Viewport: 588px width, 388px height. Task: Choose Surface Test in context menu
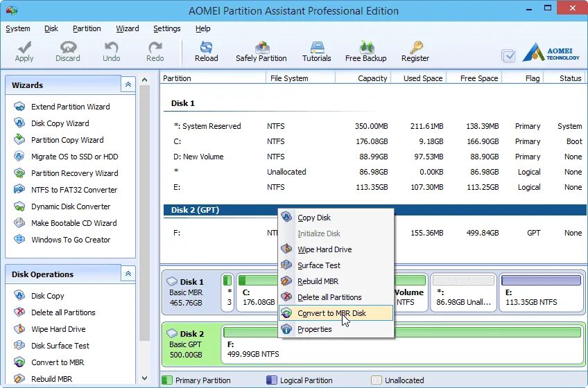[x=336, y=265]
